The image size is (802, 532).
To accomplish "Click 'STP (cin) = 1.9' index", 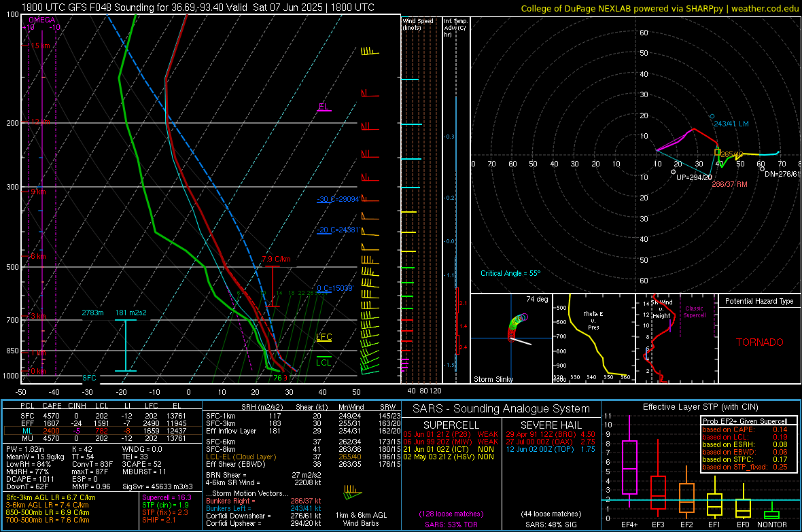I will click(165, 505).
